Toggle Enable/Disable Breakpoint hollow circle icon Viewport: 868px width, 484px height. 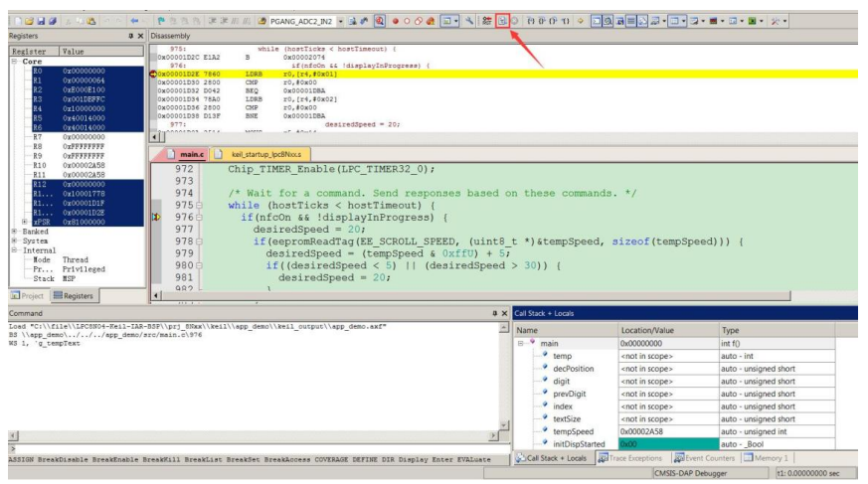coord(407,21)
